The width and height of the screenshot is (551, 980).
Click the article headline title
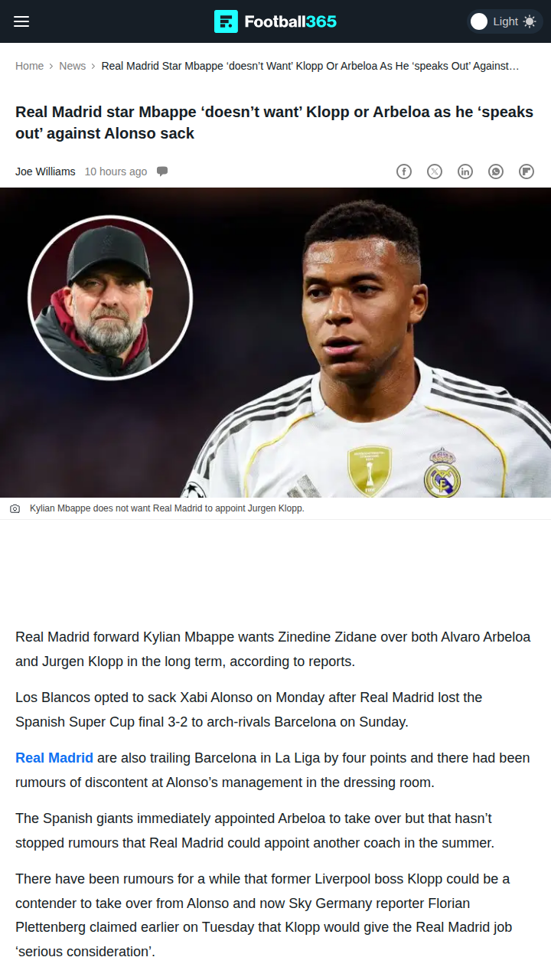[x=275, y=122]
